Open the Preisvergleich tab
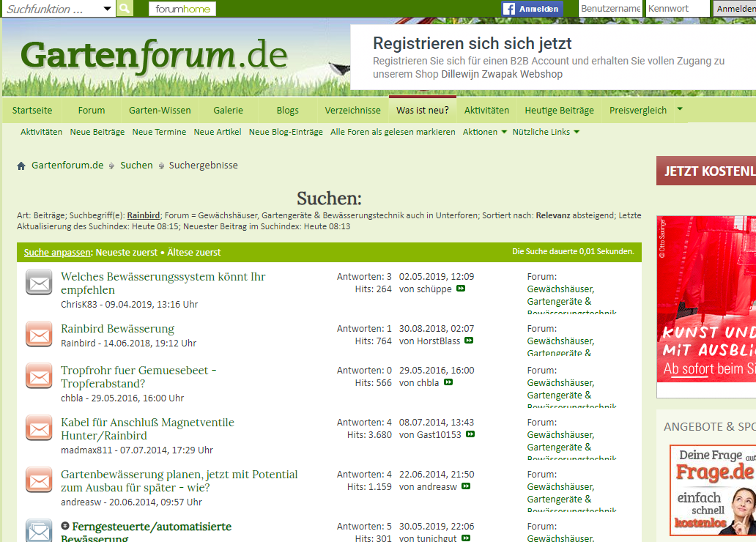The image size is (756, 542). click(637, 110)
